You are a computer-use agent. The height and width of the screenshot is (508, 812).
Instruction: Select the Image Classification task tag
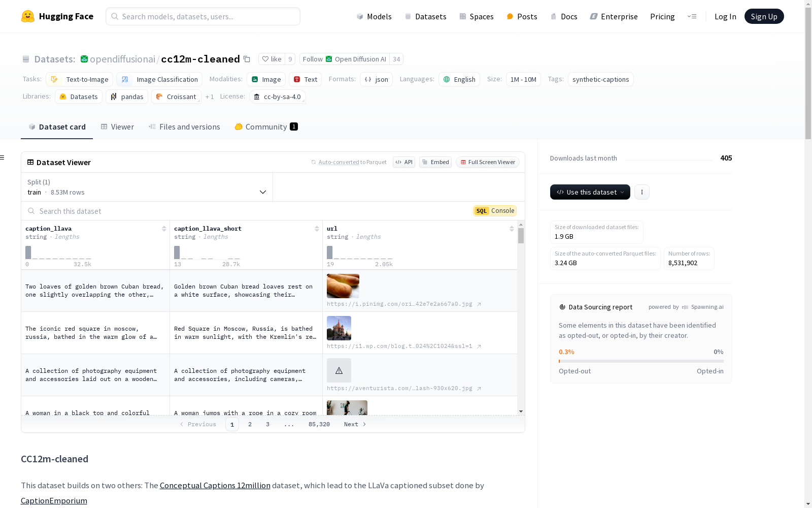tap(159, 79)
